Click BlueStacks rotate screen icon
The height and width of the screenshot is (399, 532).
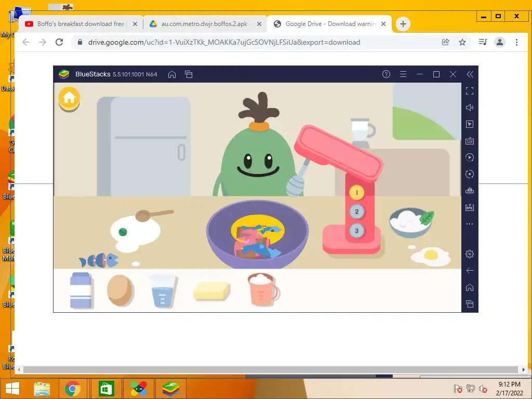coord(470,174)
